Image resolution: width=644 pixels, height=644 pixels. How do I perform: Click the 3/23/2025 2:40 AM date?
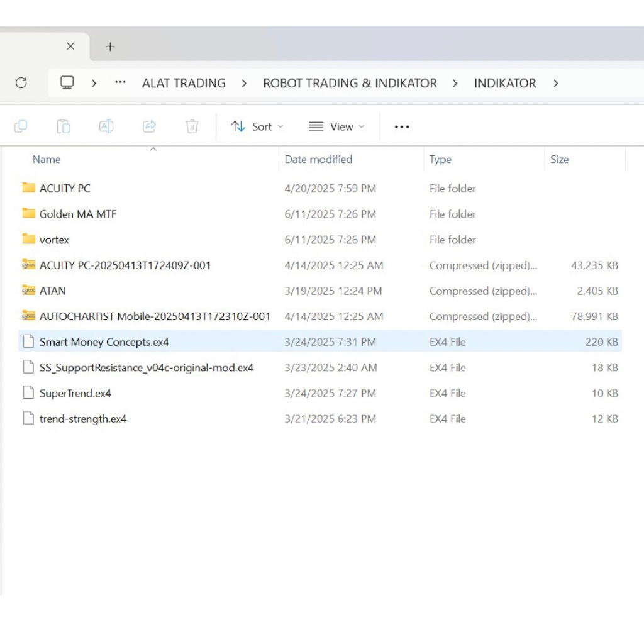point(331,367)
